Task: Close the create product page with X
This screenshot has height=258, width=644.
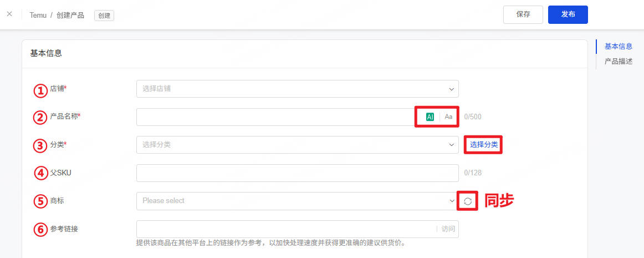Action: [x=9, y=14]
